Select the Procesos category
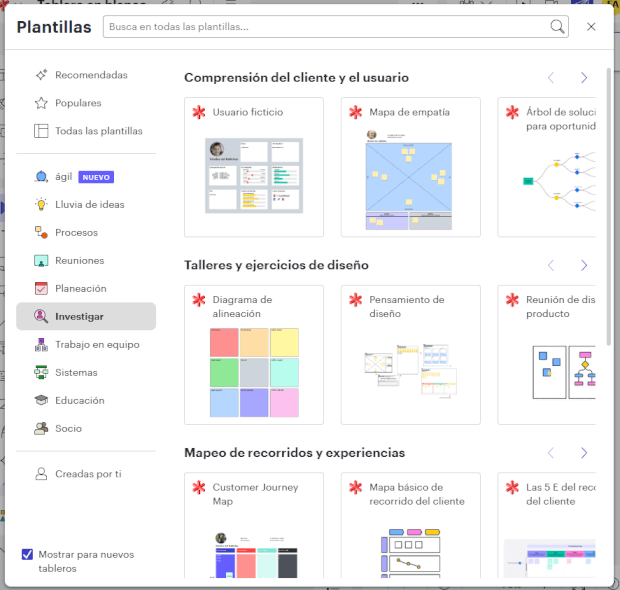Image resolution: width=620 pixels, height=590 pixels. (x=86, y=233)
